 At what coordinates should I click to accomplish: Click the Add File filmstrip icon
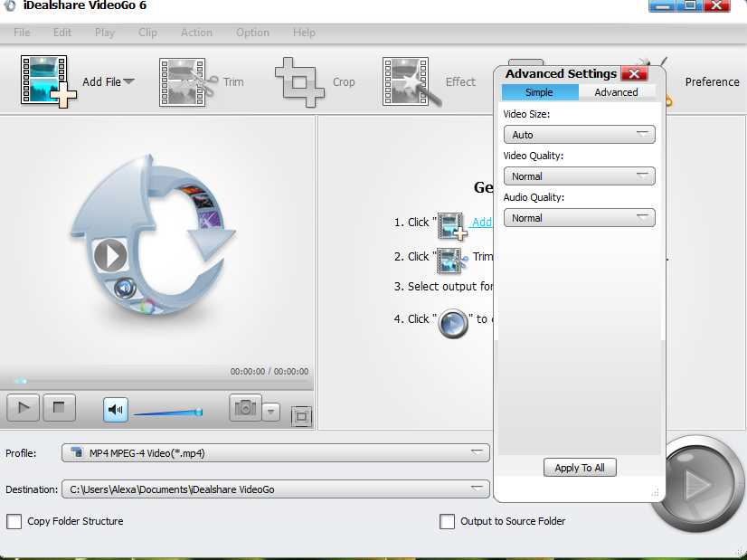pos(48,81)
